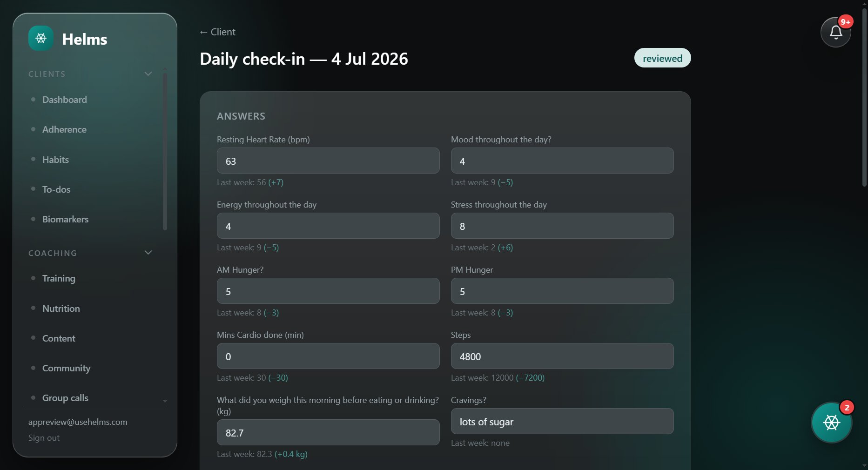Click the CLIENTS section label
Screen dimensions: 868x470
(x=47, y=74)
